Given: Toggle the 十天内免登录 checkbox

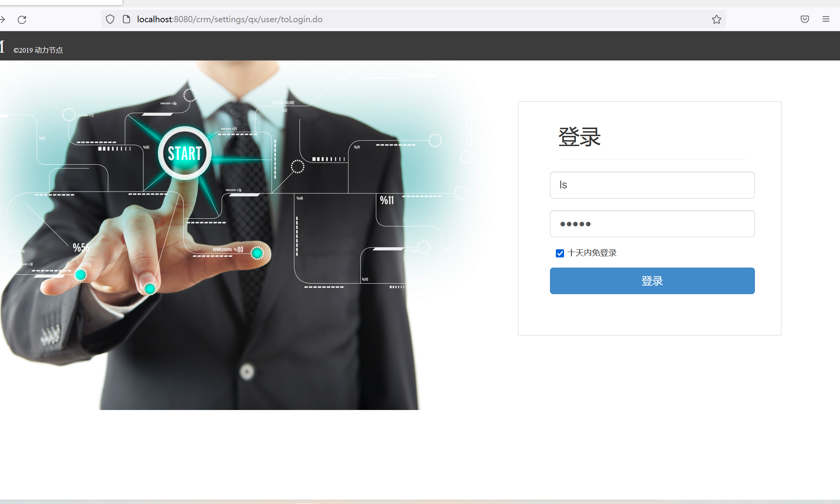Looking at the screenshot, I should click(560, 253).
